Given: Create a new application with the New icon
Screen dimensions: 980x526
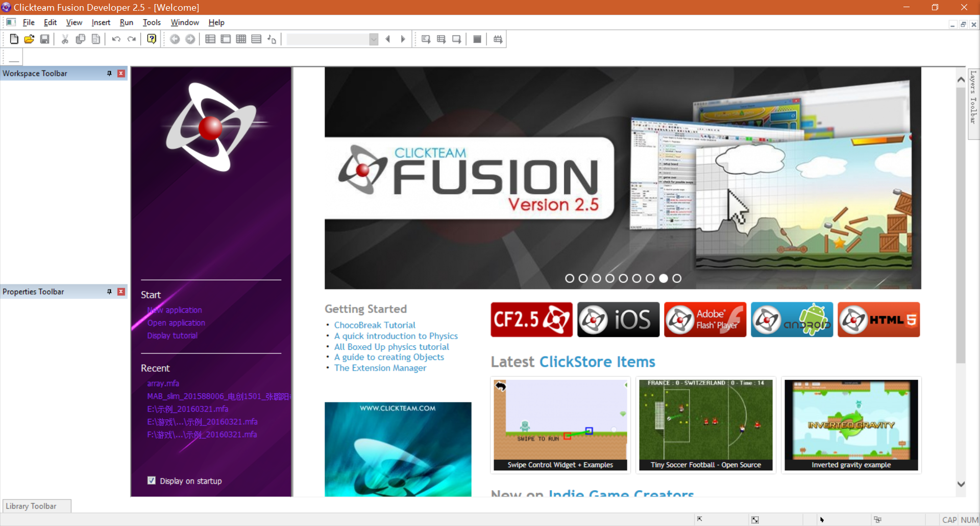Looking at the screenshot, I should coord(14,39).
